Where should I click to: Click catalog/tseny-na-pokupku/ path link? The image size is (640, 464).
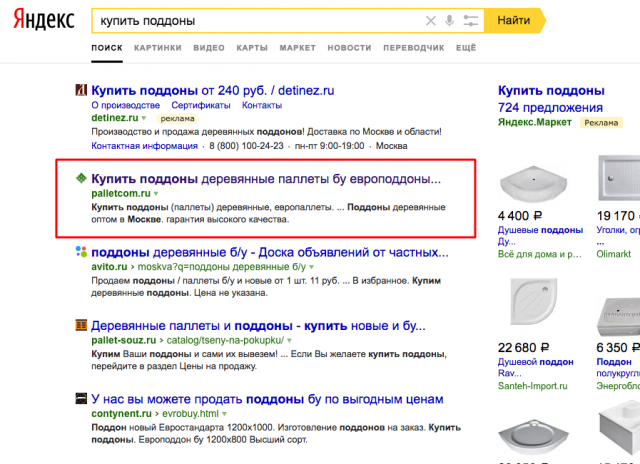click(x=225, y=340)
